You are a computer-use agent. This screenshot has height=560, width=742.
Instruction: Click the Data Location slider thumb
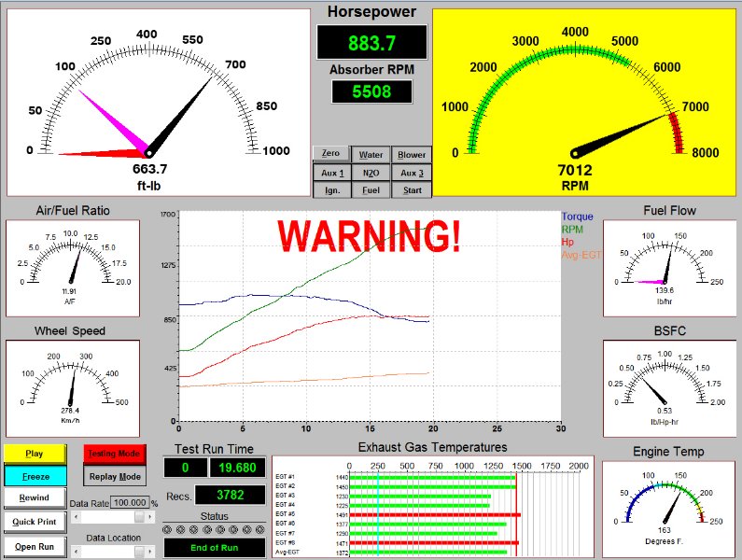tap(140, 552)
